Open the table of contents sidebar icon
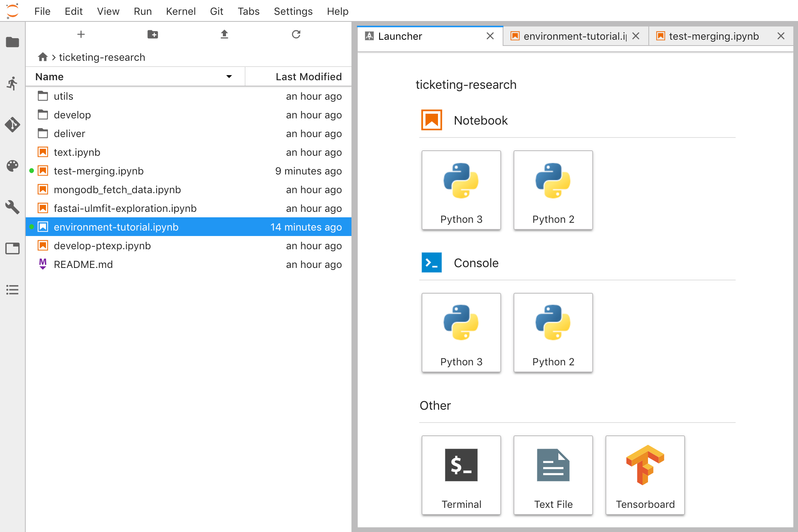798x532 pixels. pyautogui.click(x=12, y=290)
